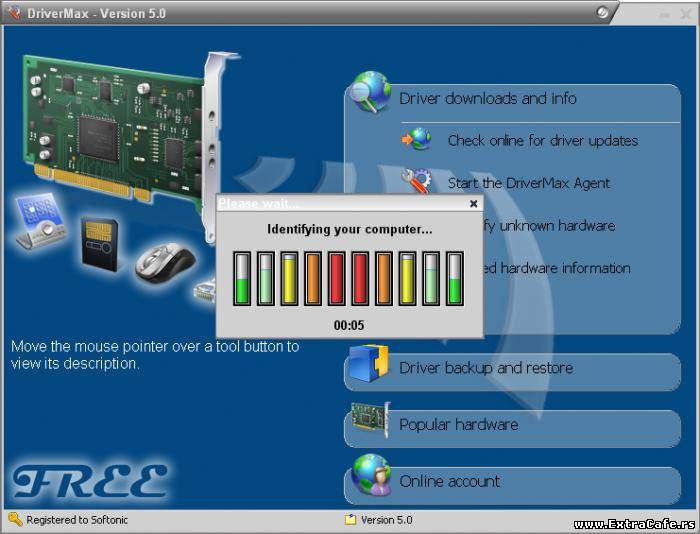Click the network connector icon

205,290
